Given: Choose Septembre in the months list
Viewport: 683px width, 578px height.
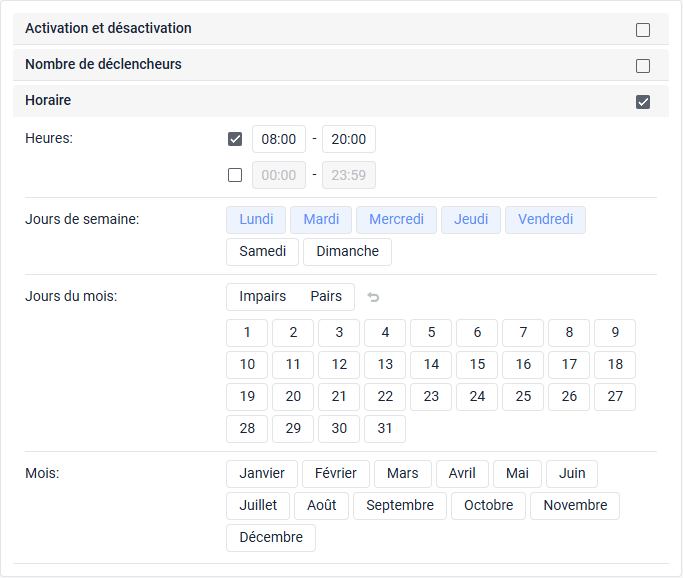Looking at the screenshot, I should [x=400, y=506].
